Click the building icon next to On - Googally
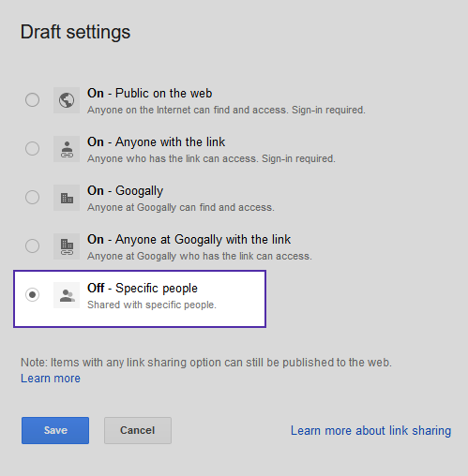Screen dimensions: 468x476 [x=67, y=198]
